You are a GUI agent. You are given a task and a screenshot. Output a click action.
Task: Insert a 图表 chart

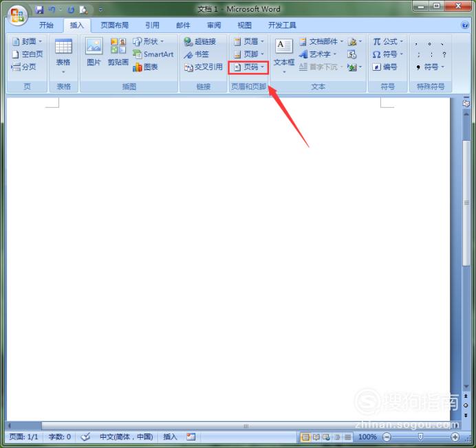click(145, 67)
